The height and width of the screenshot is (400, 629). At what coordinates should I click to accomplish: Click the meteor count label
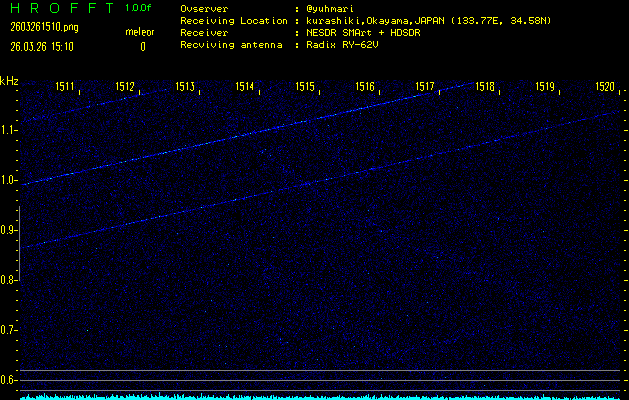140,32
